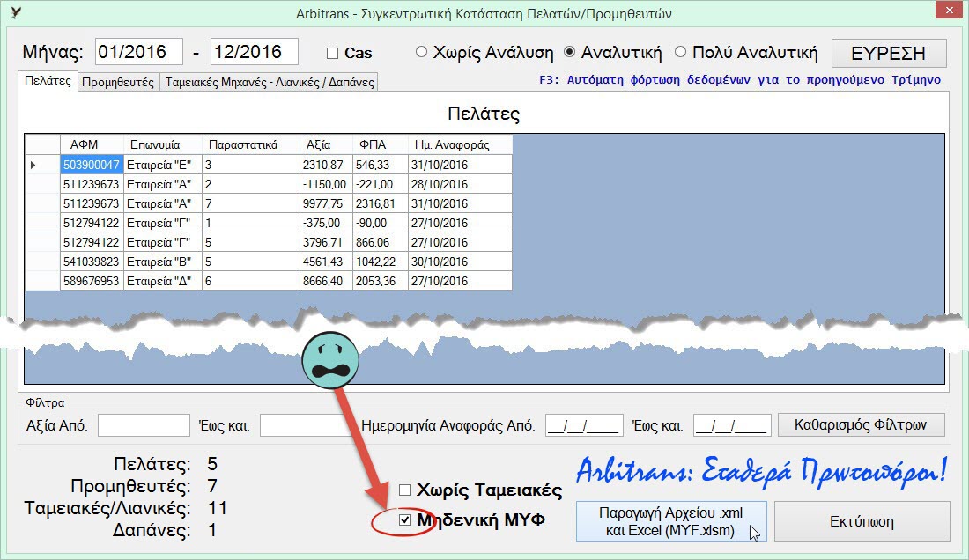Screen dimensions: 969x560
Task: Sort by the ΦΠΑ column header
Action: (380, 144)
